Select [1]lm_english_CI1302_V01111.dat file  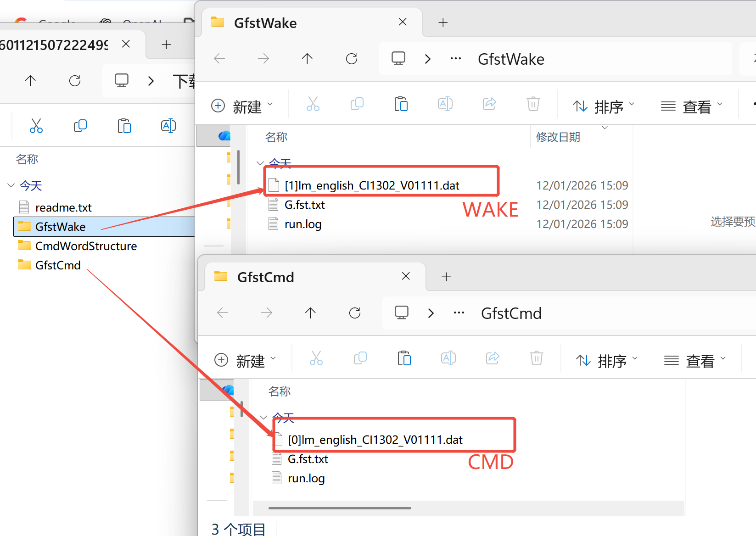click(372, 185)
